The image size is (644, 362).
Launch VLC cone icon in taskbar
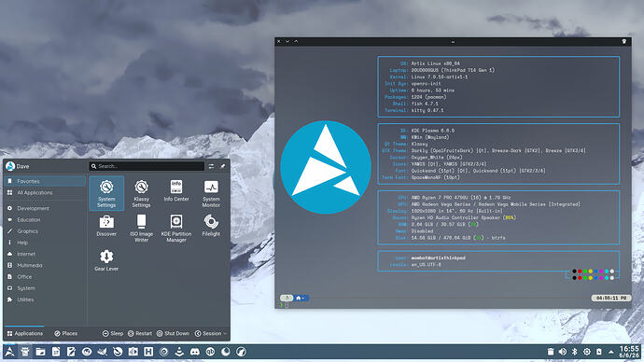pos(179,352)
